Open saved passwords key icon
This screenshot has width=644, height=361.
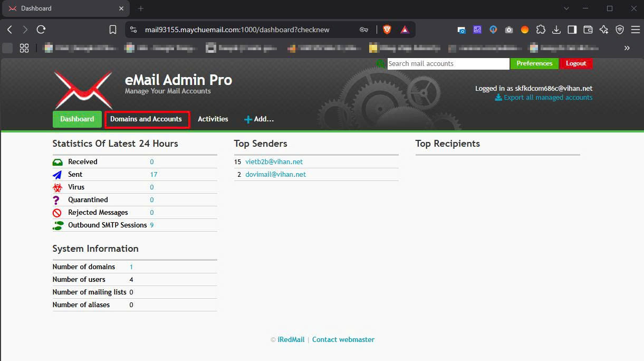(364, 30)
